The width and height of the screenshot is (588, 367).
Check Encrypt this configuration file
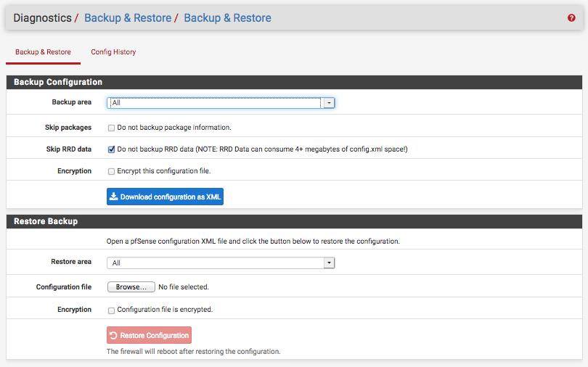pos(111,171)
